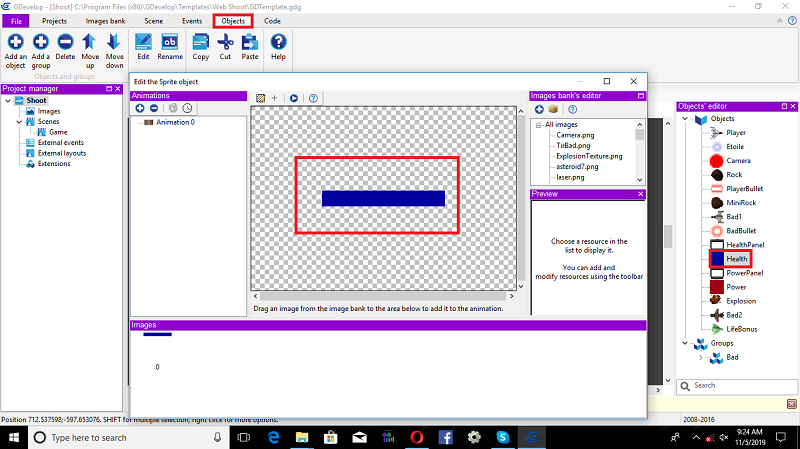Open Opera browser from taskbar
This screenshot has height=449, width=800.
[x=417, y=438]
